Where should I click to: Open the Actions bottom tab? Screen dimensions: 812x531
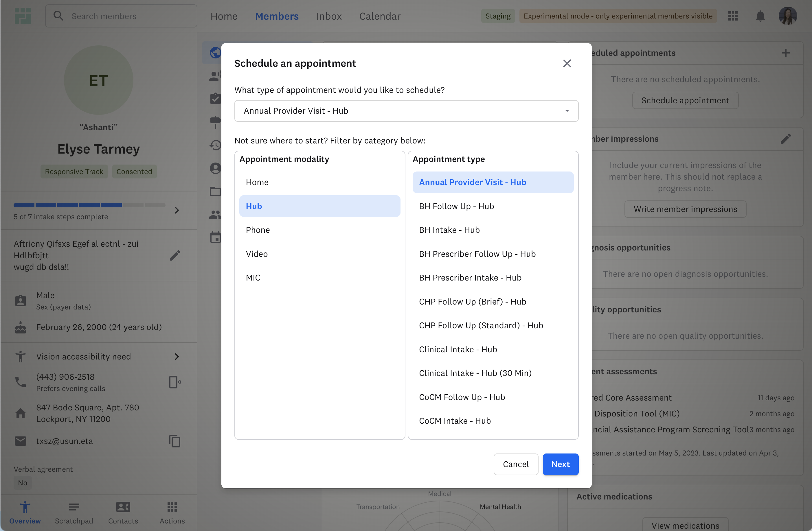tap(172, 512)
